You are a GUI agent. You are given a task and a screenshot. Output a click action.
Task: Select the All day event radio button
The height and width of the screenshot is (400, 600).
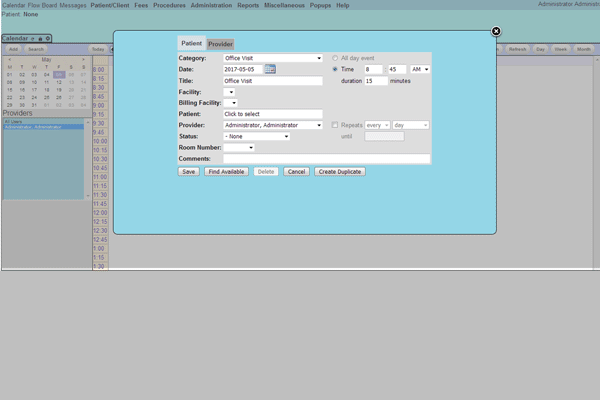pos(335,58)
